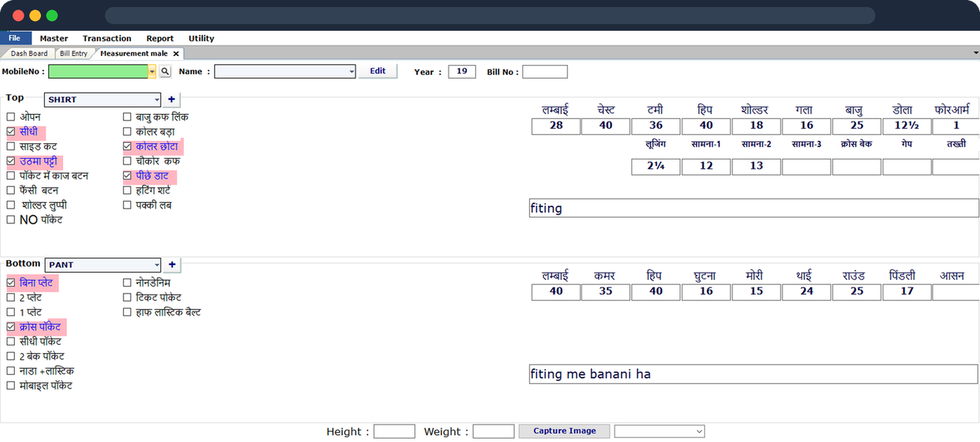
Task: Click the shirt डोला field showing 12½
Action: 907,126
